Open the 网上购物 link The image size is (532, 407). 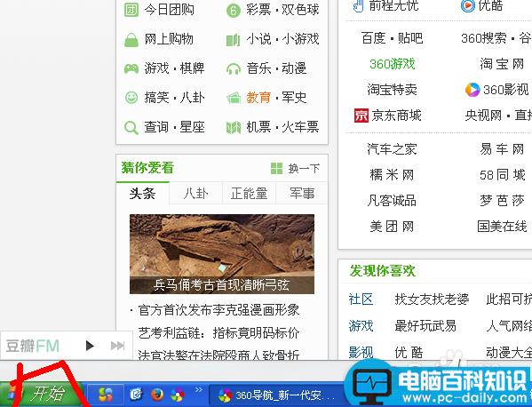coord(169,39)
